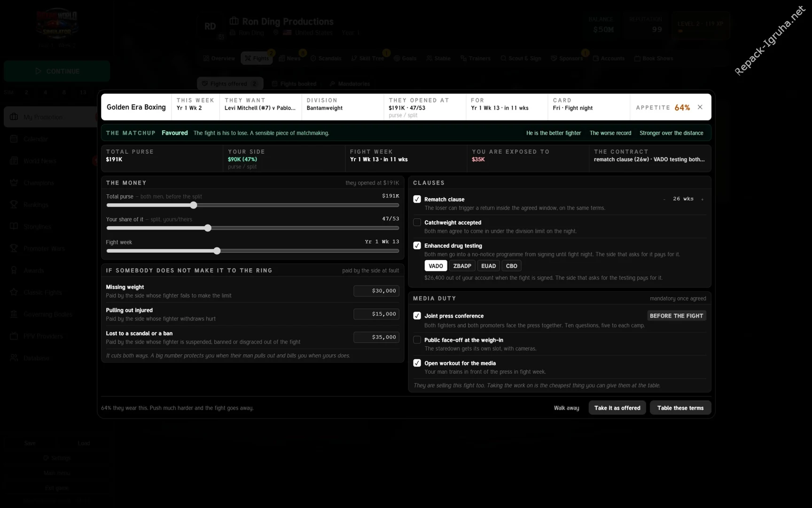812x508 pixels.
Task: Enable the Catchweight accepted checkbox
Action: [417, 222]
